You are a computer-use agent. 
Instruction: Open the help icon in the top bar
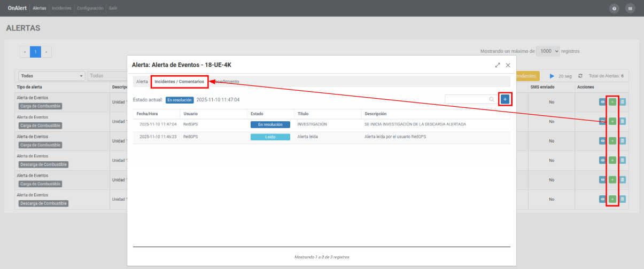tap(615, 9)
